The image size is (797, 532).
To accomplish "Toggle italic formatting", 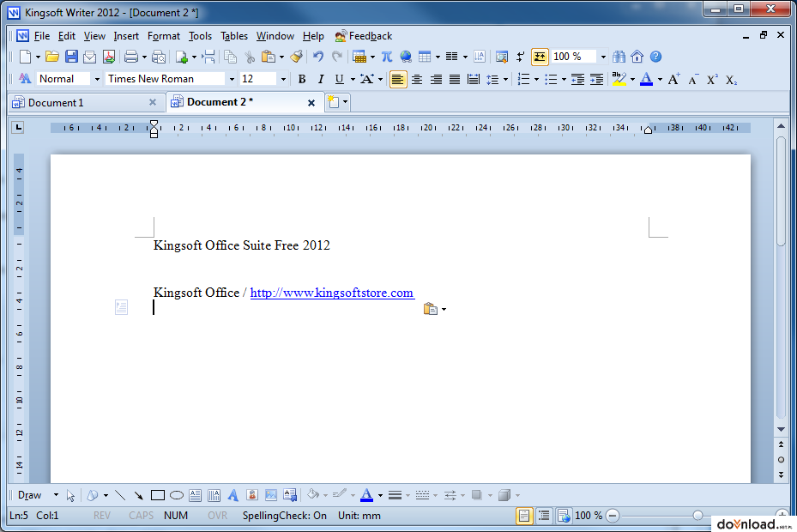I will [x=321, y=79].
